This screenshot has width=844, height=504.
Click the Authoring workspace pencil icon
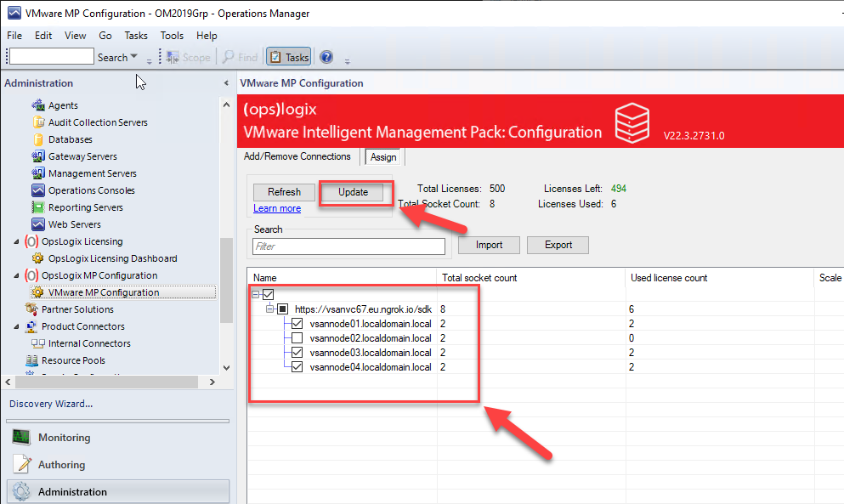click(22, 464)
